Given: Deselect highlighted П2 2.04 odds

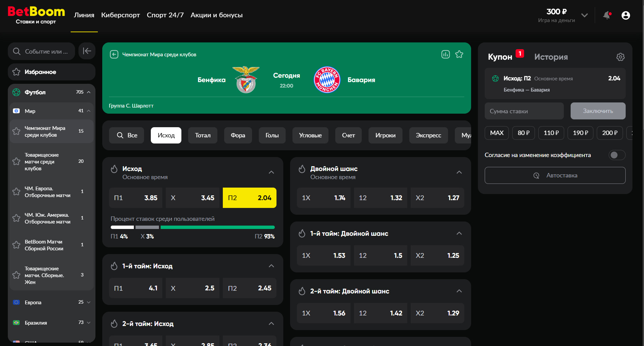Looking at the screenshot, I should coord(250,198).
